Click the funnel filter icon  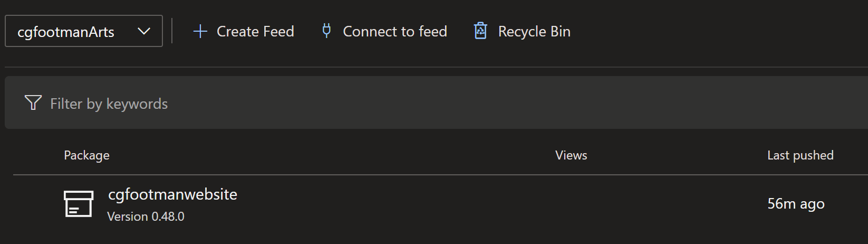[33, 102]
